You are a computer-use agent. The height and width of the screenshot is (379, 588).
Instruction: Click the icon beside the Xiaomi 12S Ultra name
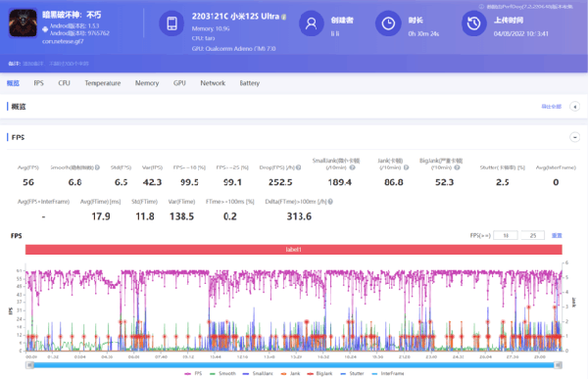(284, 17)
